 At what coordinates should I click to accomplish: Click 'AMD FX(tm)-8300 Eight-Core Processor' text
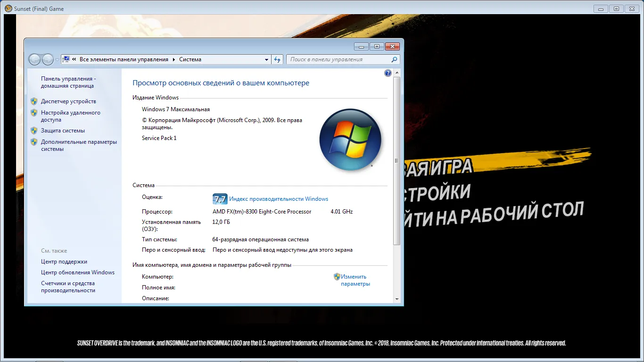262,212
